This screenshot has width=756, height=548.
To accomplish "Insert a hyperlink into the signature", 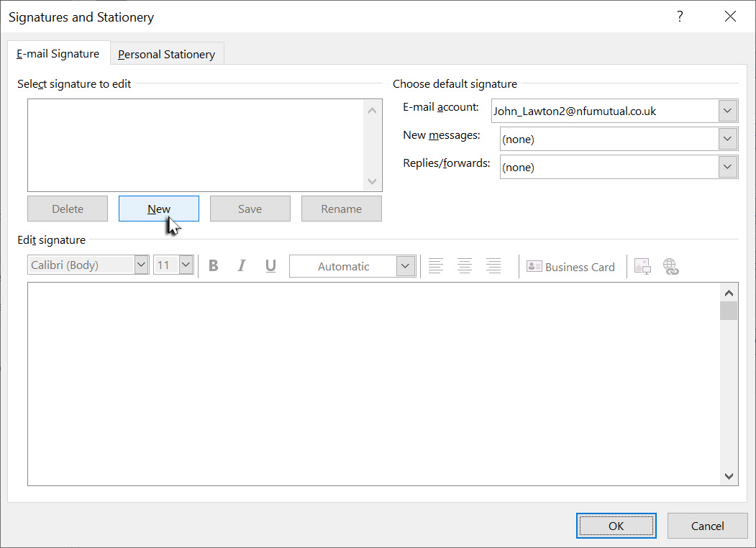I will 671,266.
